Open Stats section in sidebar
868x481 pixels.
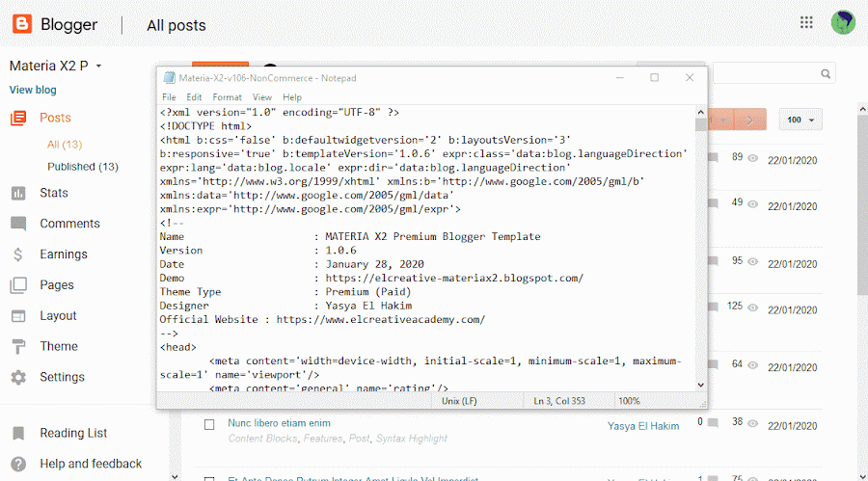[x=54, y=193]
